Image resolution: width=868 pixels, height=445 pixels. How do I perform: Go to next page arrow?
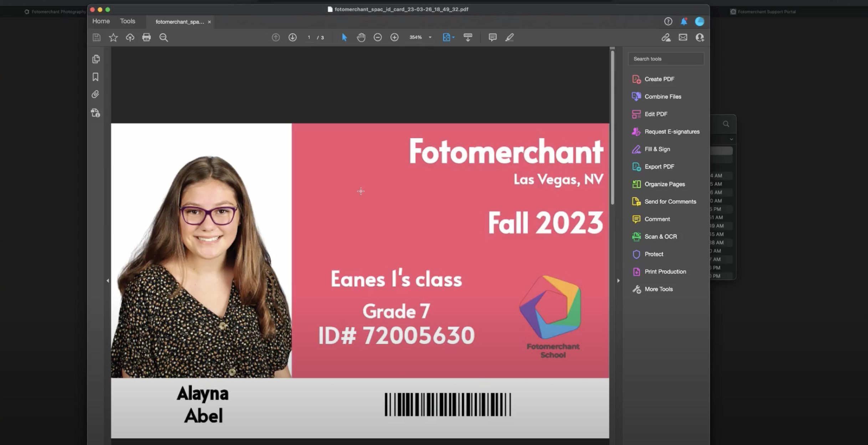292,37
